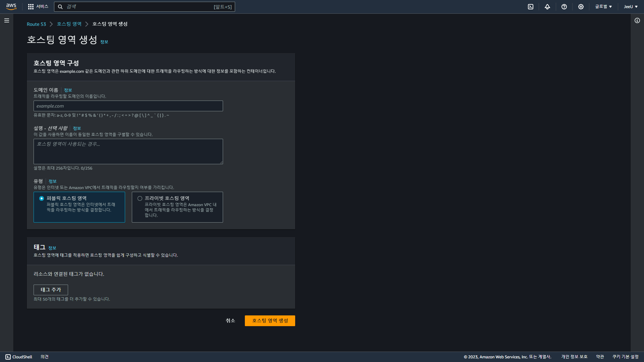644x362 pixels.
Task: Open CloudShell from the footer bar
Action: pyautogui.click(x=19, y=357)
